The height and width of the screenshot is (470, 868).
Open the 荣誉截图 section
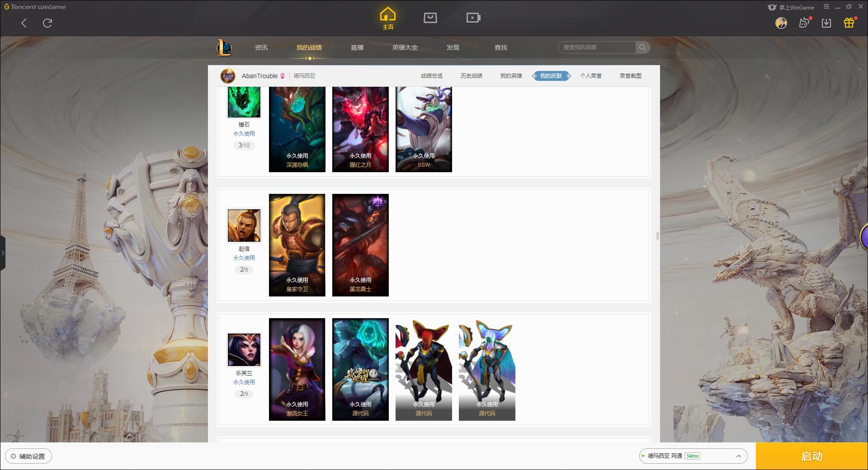[631, 76]
